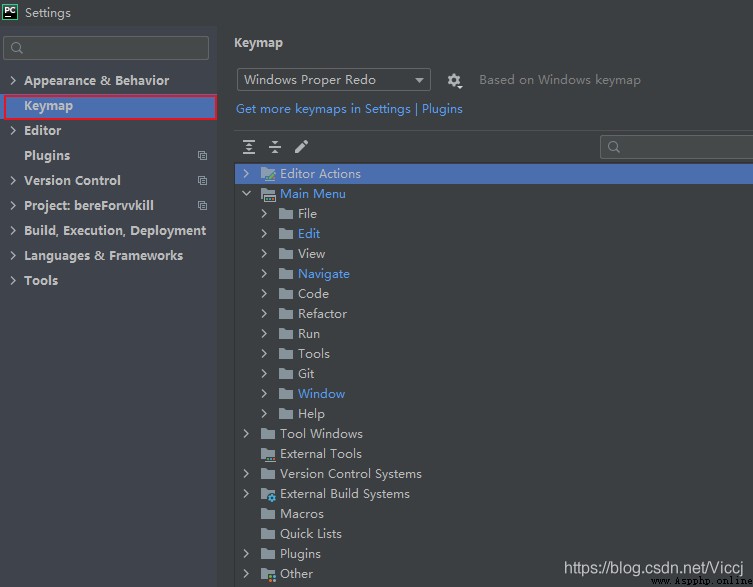Screen dimensions: 753x587
Task: Click the PyCharm logo in title bar
Action: pyautogui.click(x=10, y=12)
